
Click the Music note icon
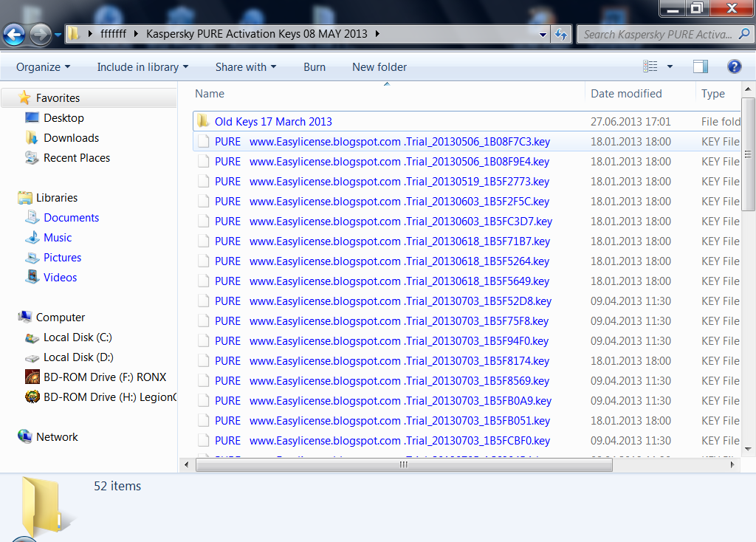(x=32, y=237)
